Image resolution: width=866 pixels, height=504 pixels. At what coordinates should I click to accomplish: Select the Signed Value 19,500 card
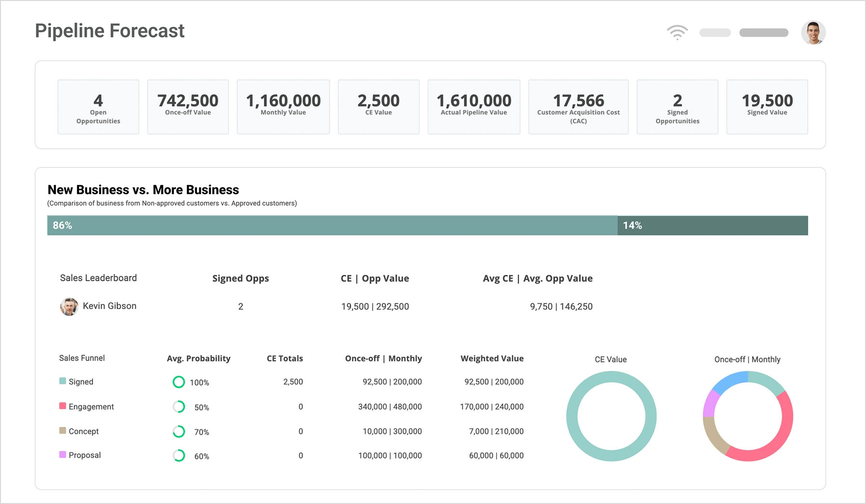pyautogui.click(x=767, y=107)
